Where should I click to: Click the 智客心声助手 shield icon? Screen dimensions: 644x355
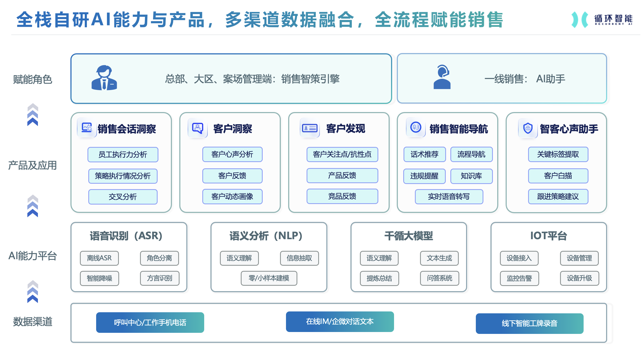click(528, 128)
